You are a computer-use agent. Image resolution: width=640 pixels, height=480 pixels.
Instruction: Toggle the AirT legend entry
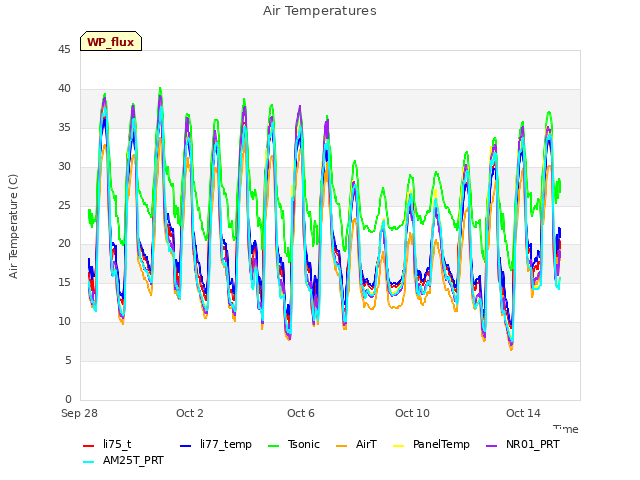(356, 444)
